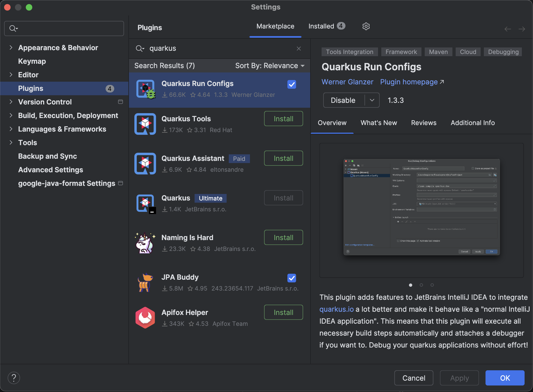
Task: Click the JPA Buddy dog icon
Action: click(145, 282)
